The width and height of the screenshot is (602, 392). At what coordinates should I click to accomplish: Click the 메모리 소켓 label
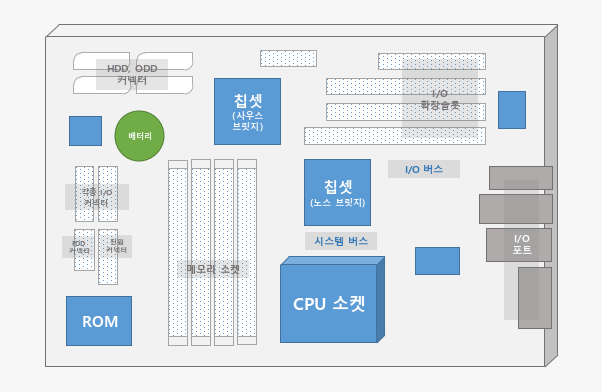click(x=213, y=269)
